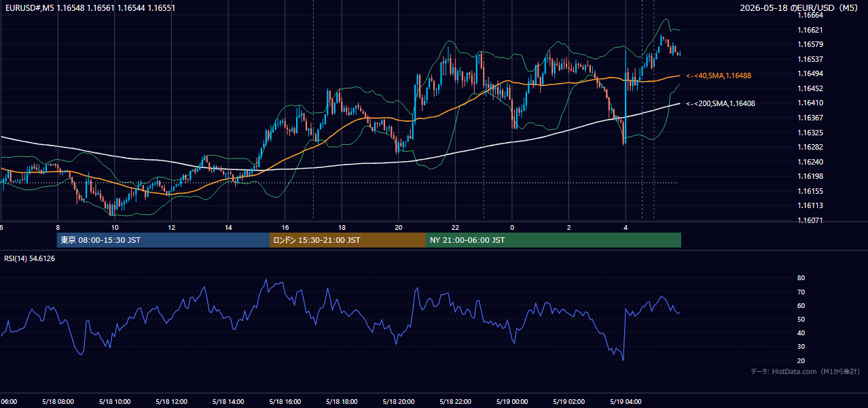
Task: Click RSI scale value 50
Action: tap(801, 319)
